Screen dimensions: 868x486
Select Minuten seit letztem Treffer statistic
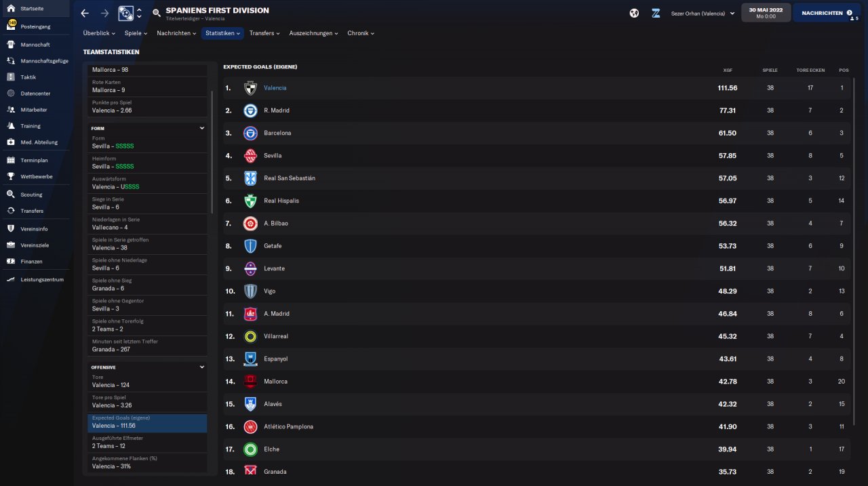point(147,346)
